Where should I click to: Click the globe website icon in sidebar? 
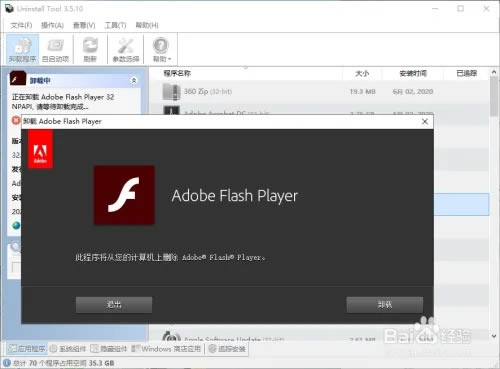point(16,226)
